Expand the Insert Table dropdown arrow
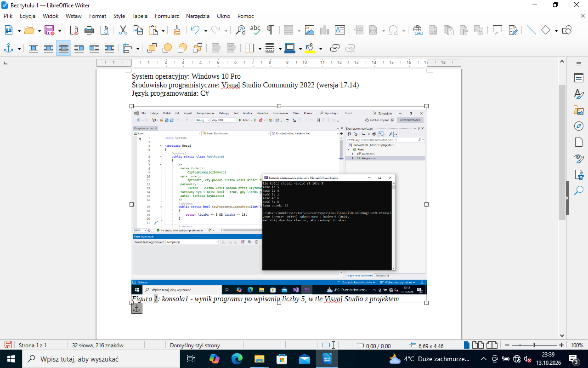588x368 pixels. tap(299, 31)
